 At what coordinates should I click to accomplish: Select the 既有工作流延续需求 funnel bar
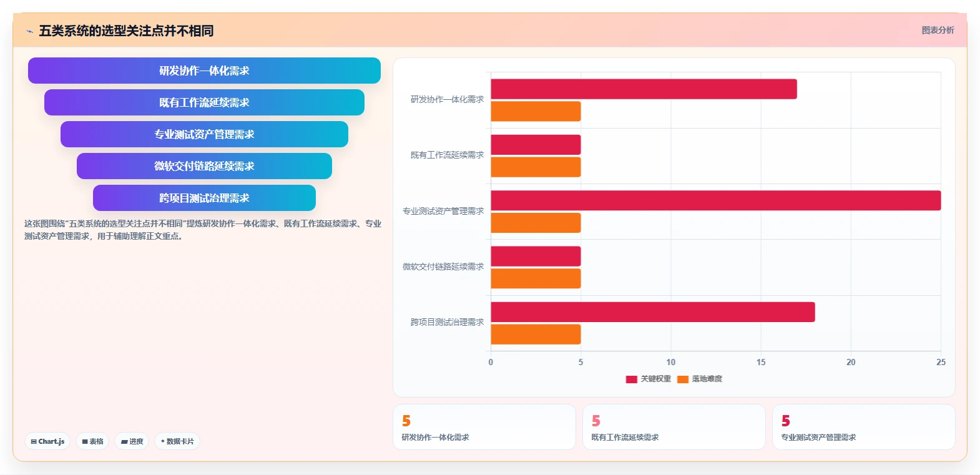pos(204,102)
